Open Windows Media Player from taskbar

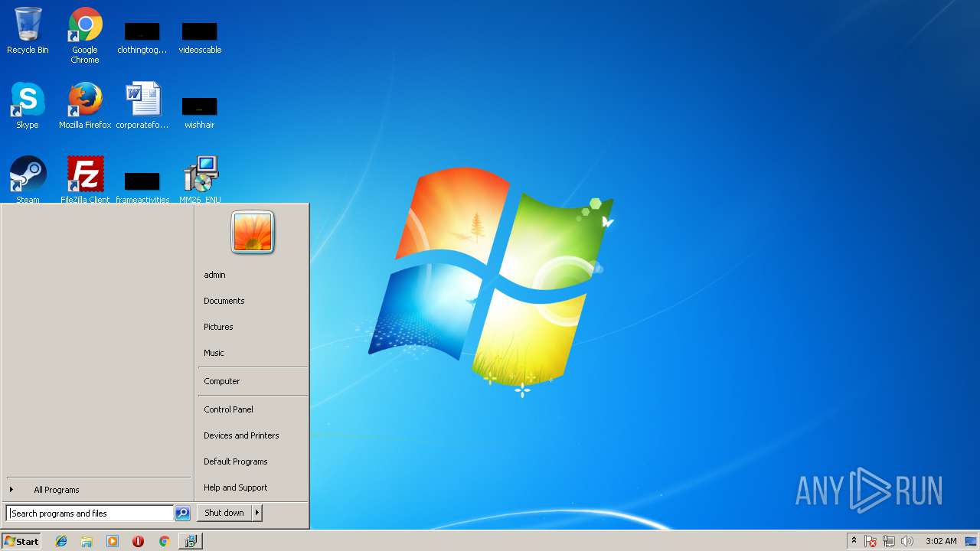click(113, 541)
